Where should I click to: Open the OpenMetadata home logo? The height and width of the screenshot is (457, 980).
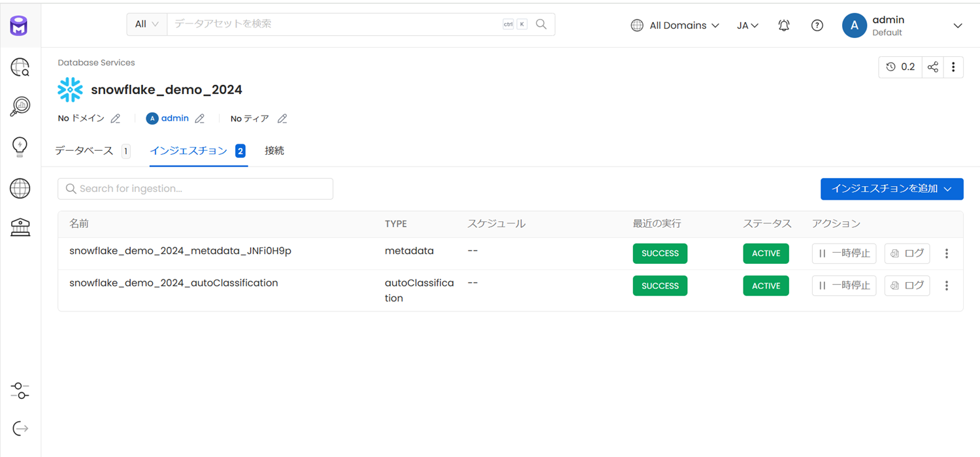(x=20, y=26)
